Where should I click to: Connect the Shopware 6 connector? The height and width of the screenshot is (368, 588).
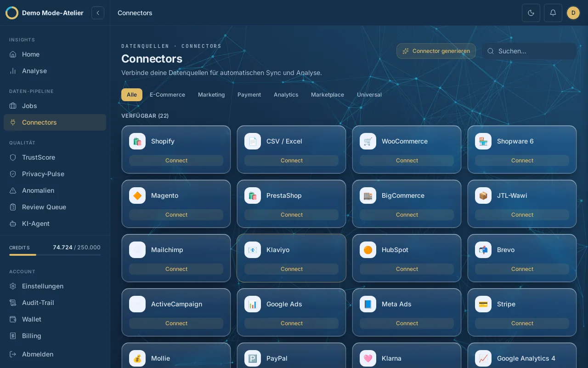[522, 161]
